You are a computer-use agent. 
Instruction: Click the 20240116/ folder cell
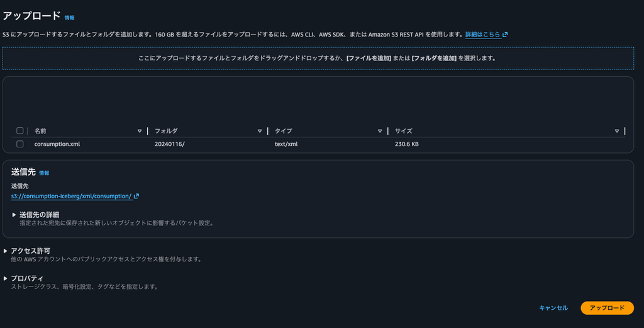tap(170, 144)
